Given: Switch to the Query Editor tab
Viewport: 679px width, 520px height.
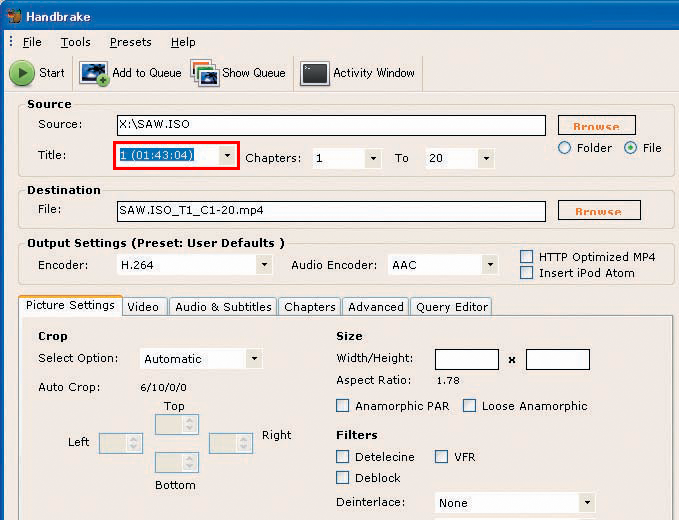Looking at the screenshot, I should click(x=451, y=307).
